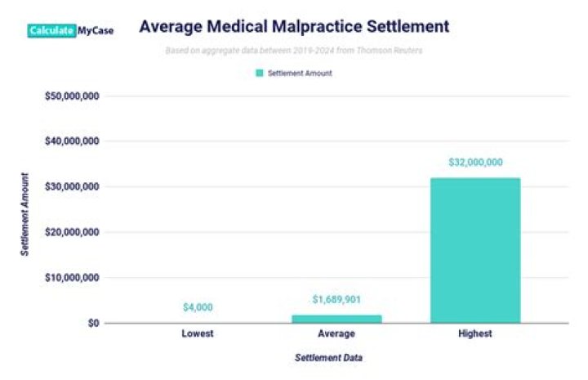Click the Average category label
The width and height of the screenshot is (588, 380).
coord(336,334)
